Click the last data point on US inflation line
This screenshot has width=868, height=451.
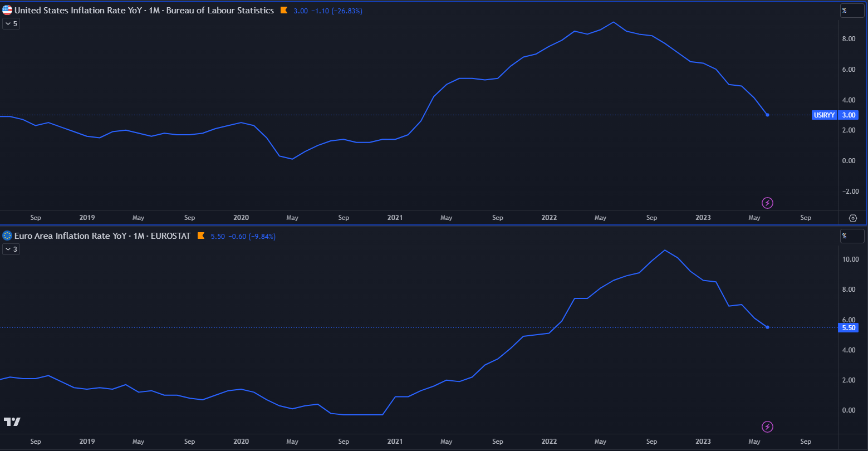[767, 115]
